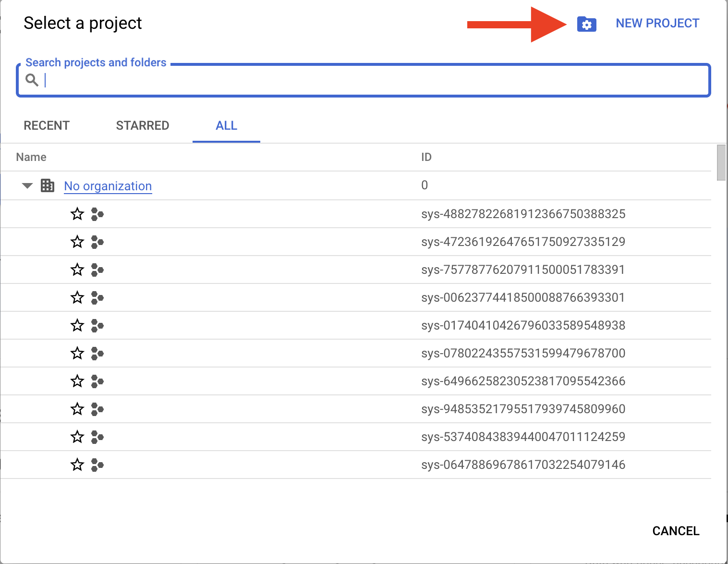Image resolution: width=728 pixels, height=564 pixels.
Task: Select the ALL tab
Action: [226, 126]
